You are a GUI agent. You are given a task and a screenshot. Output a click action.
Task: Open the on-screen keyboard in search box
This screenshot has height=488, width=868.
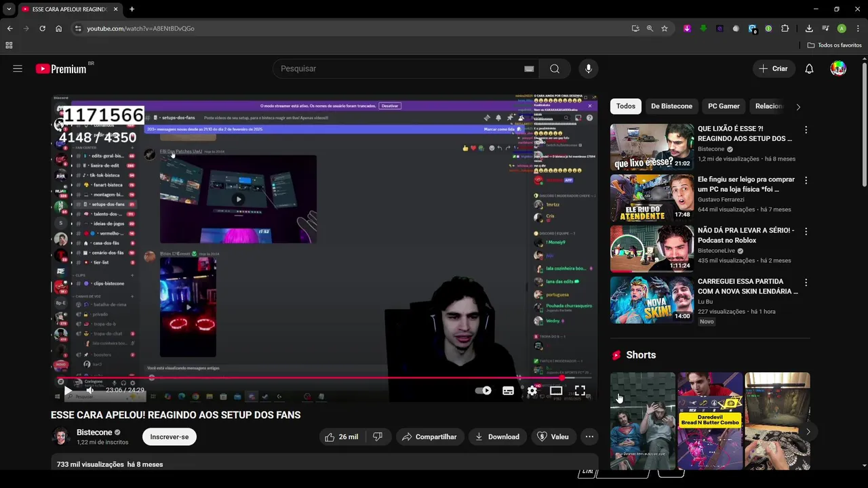tap(529, 68)
